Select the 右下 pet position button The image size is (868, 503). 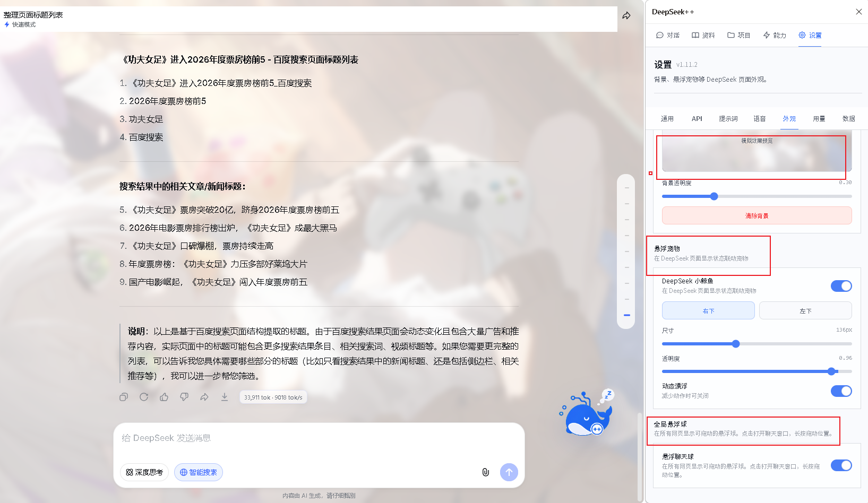tap(708, 311)
